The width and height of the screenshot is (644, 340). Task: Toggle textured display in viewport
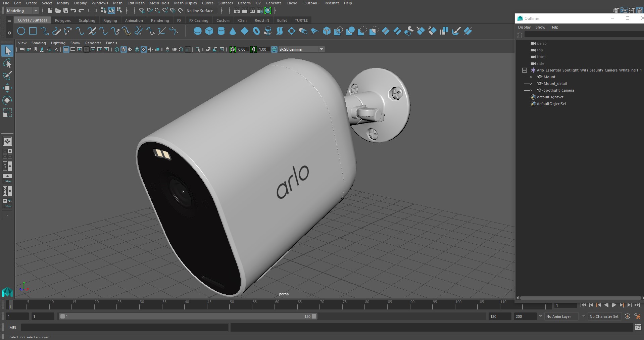pyautogui.click(x=144, y=49)
